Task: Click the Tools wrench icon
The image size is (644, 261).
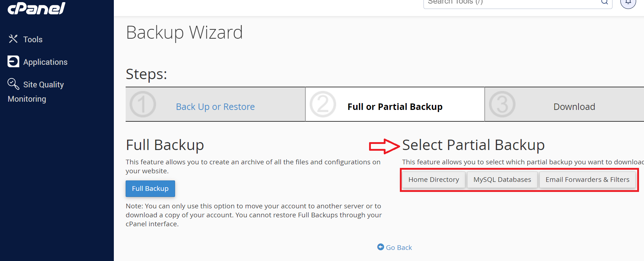Action: point(13,39)
